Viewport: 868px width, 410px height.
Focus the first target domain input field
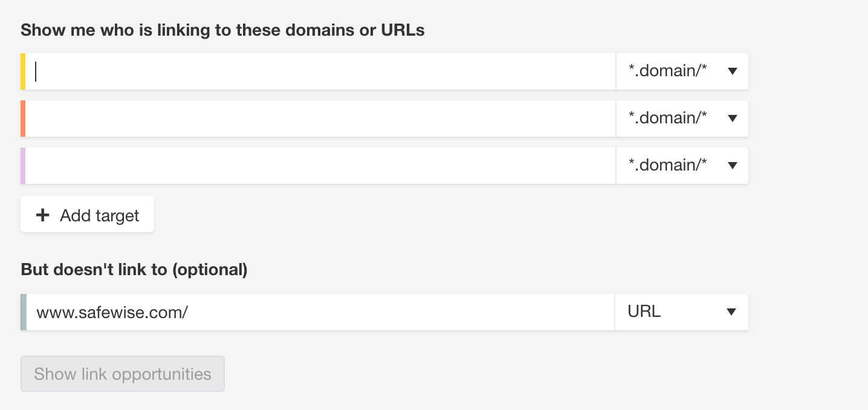(x=320, y=71)
